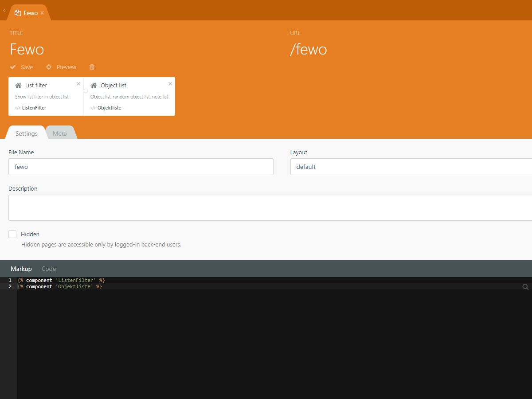The height and width of the screenshot is (399, 532).
Task: Click the back chevron left of tabs
Action: pyautogui.click(x=4, y=10)
